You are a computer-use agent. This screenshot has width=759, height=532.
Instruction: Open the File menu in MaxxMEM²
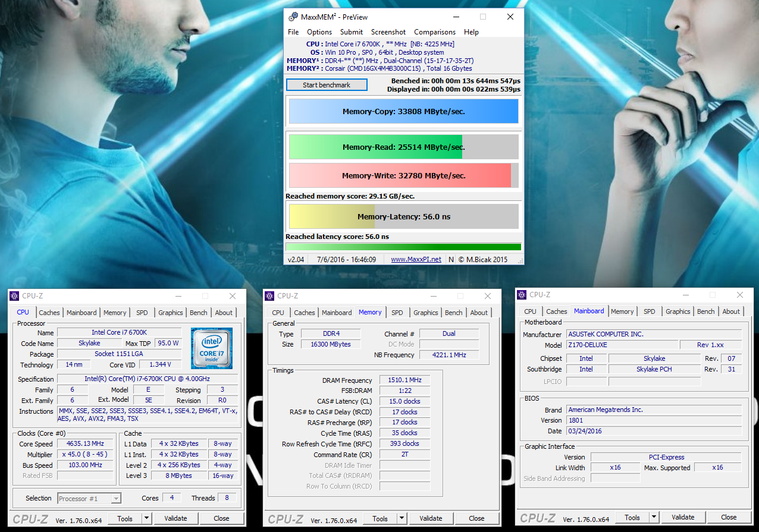coord(293,32)
